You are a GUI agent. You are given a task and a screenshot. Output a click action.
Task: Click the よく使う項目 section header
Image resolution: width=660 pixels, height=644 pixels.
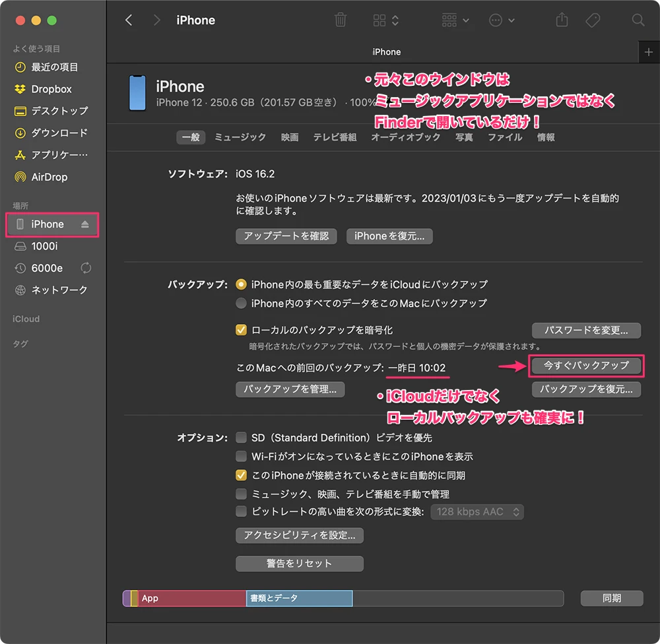36,49
